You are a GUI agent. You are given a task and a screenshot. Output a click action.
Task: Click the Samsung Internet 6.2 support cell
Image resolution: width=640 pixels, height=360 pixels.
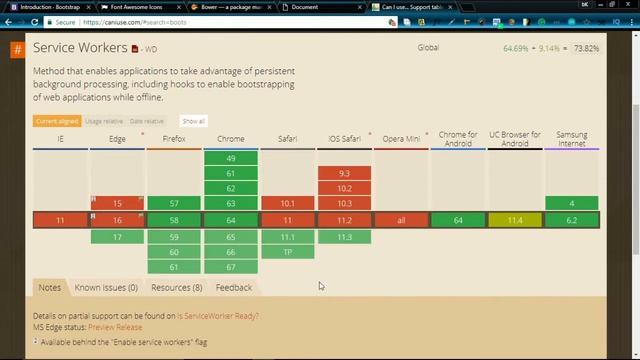coord(572,220)
